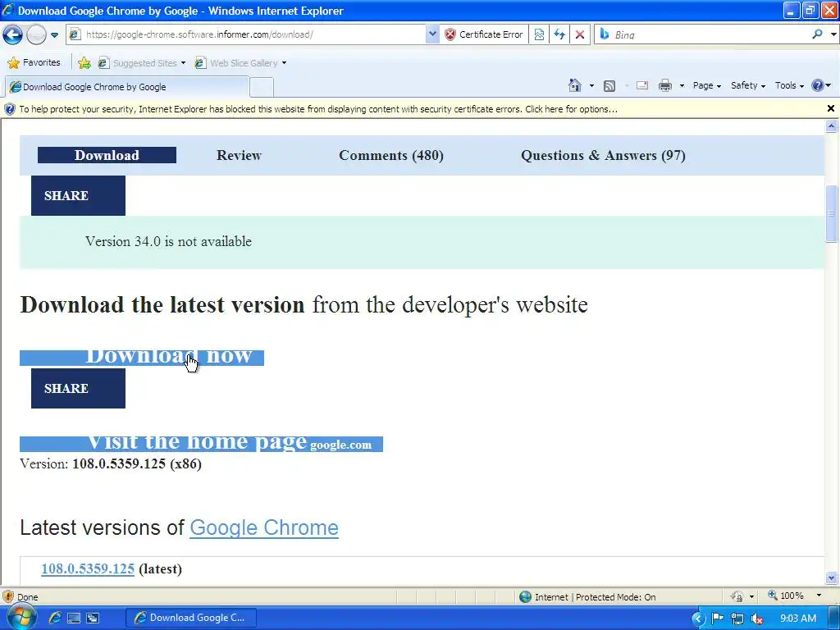
Task: Click the Add to Favorites Bar star icon
Action: pos(84,63)
